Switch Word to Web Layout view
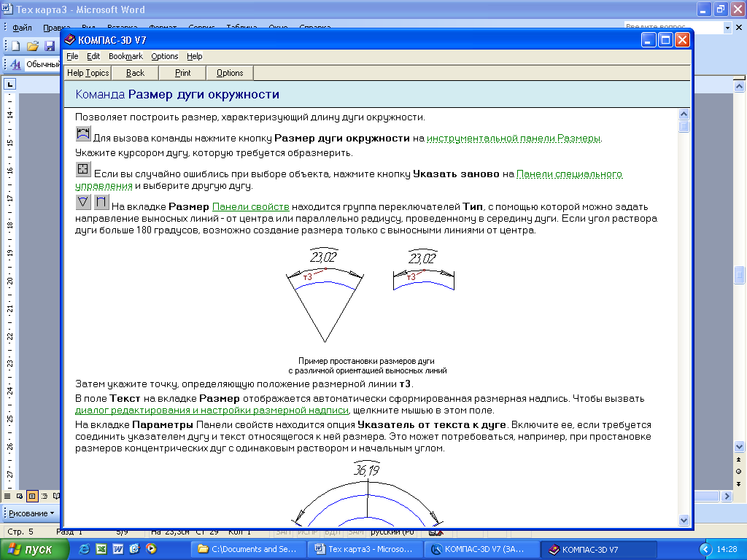The width and height of the screenshot is (747, 560). tap(20, 496)
